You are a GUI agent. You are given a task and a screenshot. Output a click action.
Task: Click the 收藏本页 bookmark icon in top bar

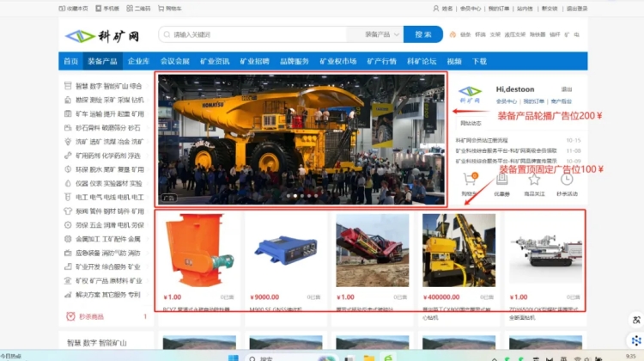click(61, 8)
